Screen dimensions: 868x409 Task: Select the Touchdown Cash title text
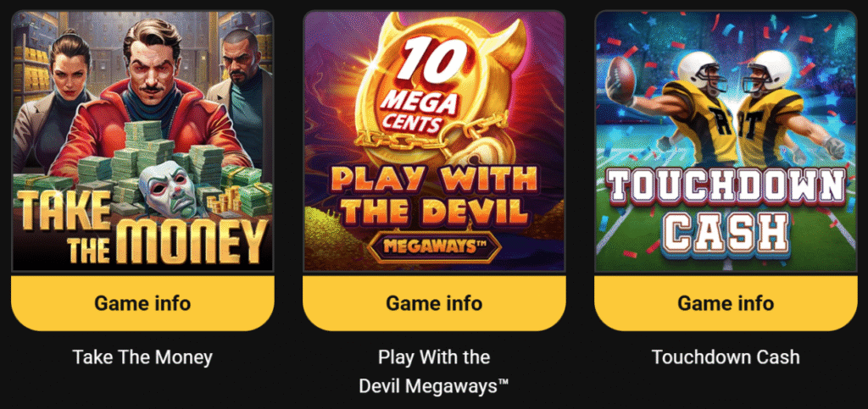[726, 357]
